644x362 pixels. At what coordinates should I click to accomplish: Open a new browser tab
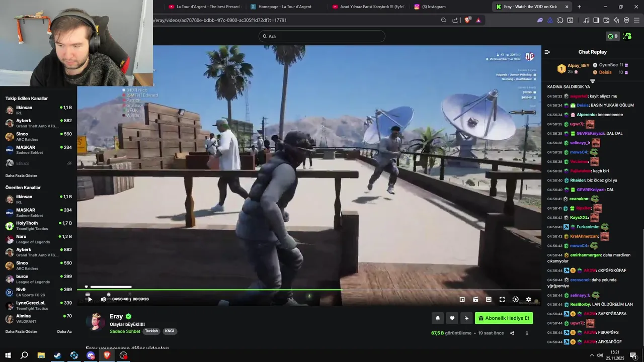[x=579, y=7]
